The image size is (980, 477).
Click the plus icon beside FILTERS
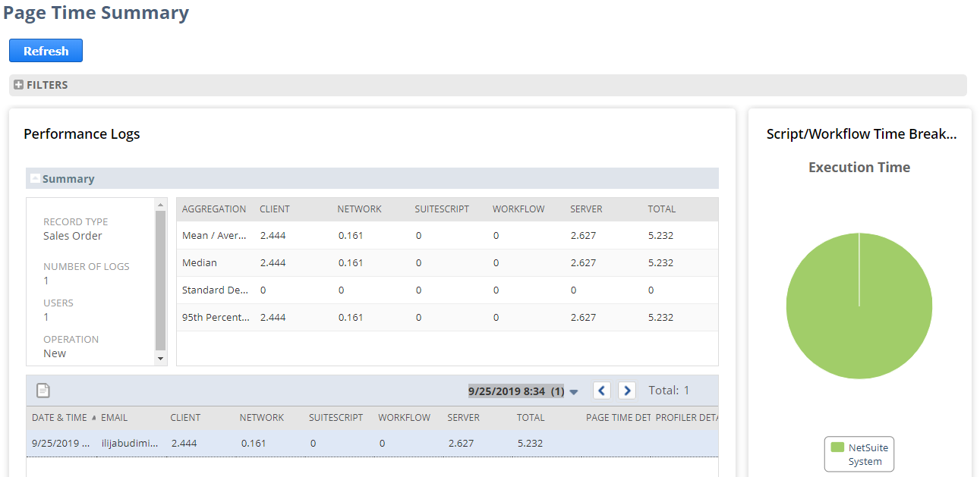pyautogui.click(x=18, y=85)
